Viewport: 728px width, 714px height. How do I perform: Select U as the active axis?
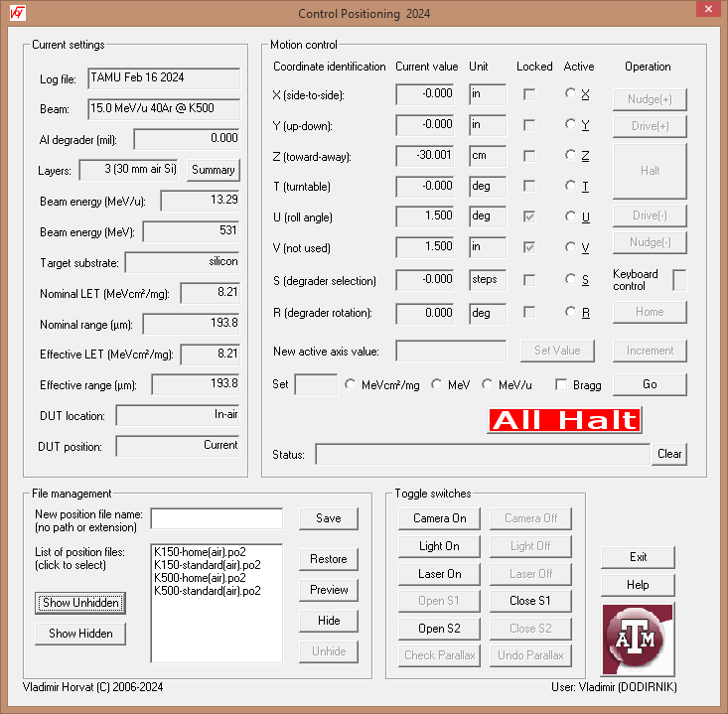click(x=570, y=215)
